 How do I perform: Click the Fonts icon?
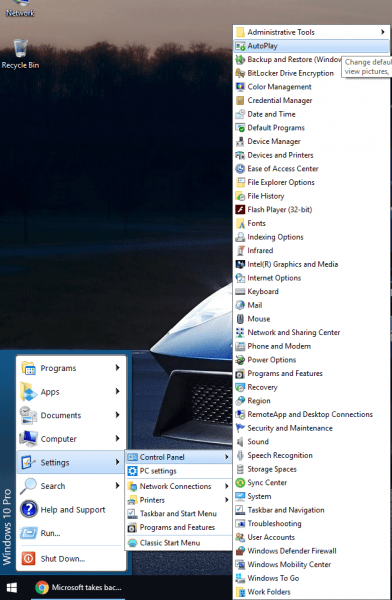240,223
